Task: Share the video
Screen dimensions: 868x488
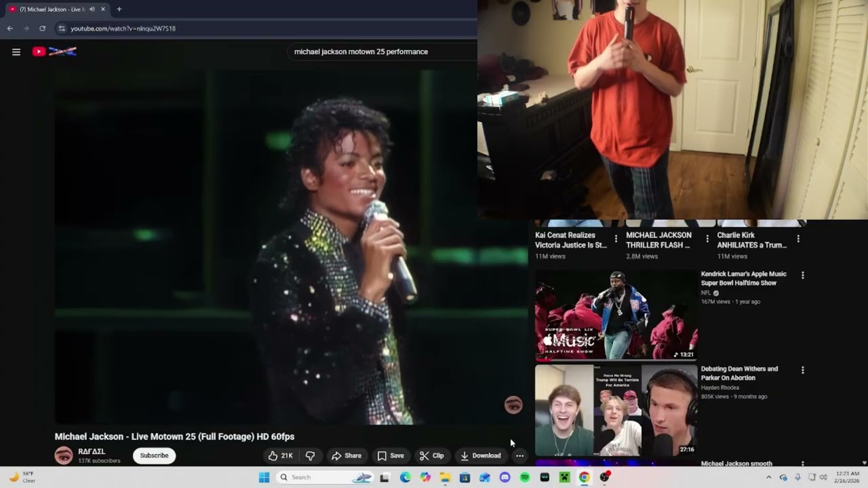Action: pos(346,455)
